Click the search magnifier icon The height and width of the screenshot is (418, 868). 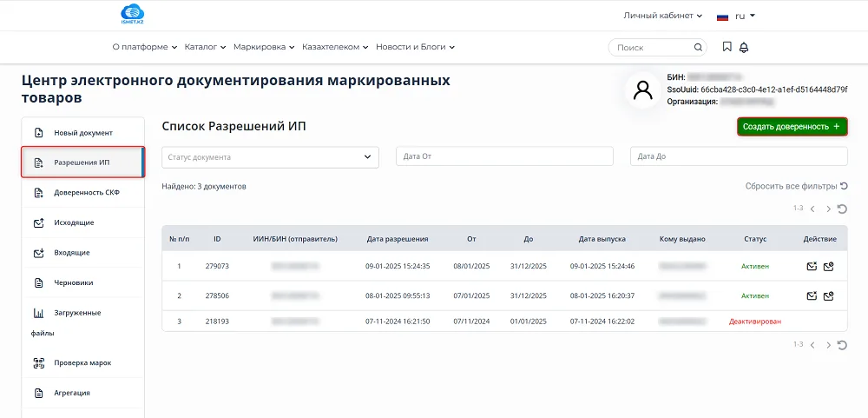coord(698,48)
